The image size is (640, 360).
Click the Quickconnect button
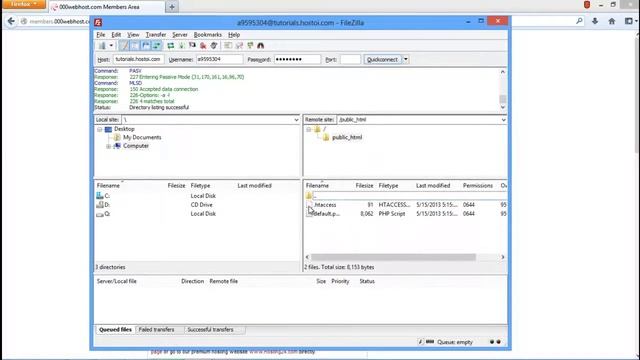tap(382, 60)
